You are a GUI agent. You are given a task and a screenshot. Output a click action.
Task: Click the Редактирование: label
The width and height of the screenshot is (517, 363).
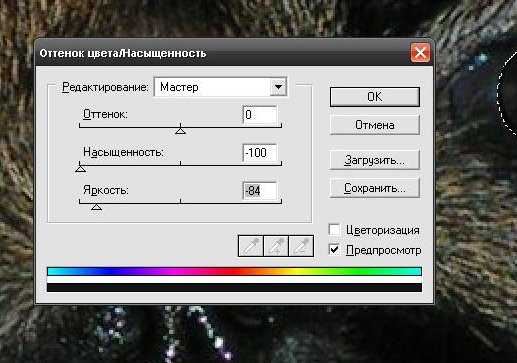pyautogui.click(x=105, y=87)
